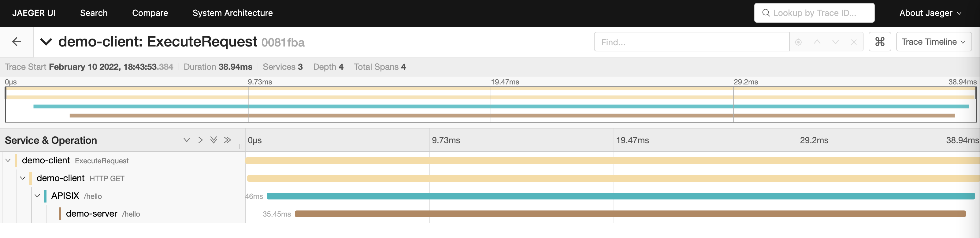This screenshot has width=980, height=238.
Task: Expand all spans double-down chevron
Action: point(214,140)
